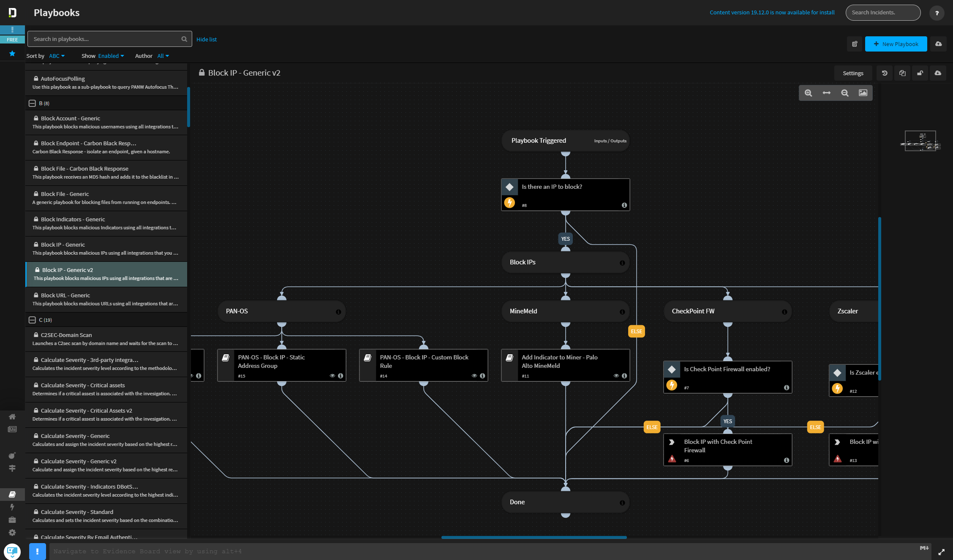953x560 pixels.
Task: Click the vertical canvas scrollbar
Action: pos(879,299)
